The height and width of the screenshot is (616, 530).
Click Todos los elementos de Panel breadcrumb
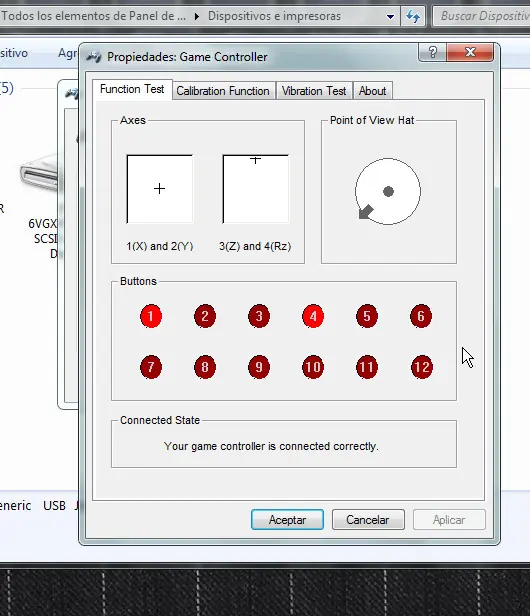click(x=94, y=16)
